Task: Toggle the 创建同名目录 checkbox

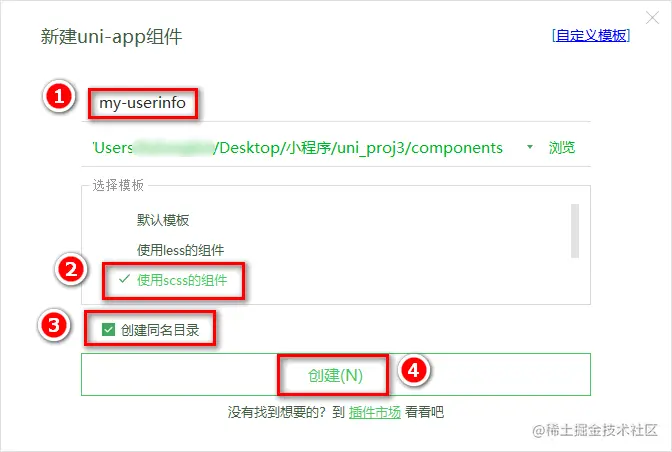Action: (x=108, y=329)
